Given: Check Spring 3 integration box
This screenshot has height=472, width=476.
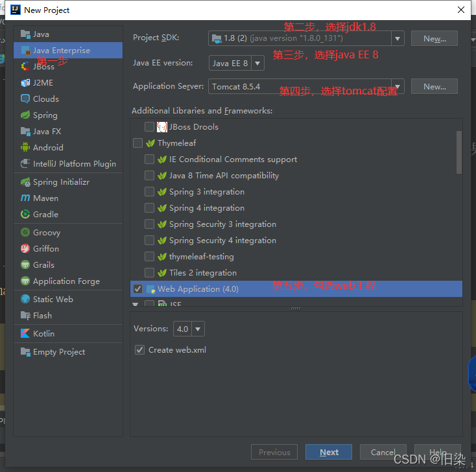Looking at the screenshot, I should click(x=149, y=192).
